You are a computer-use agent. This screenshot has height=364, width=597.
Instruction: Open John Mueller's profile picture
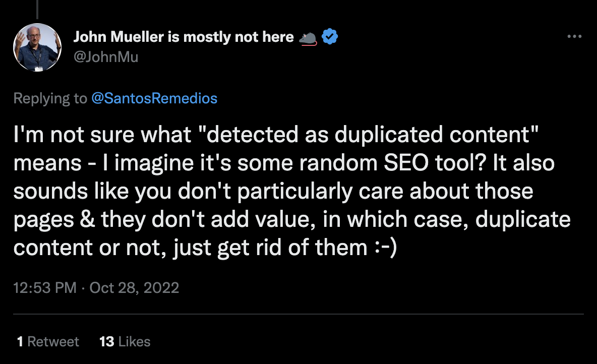click(37, 47)
